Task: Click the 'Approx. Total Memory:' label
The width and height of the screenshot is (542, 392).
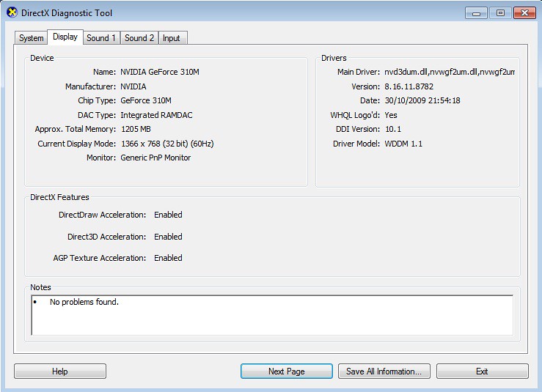Action: pyautogui.click(x=76, y=129)
